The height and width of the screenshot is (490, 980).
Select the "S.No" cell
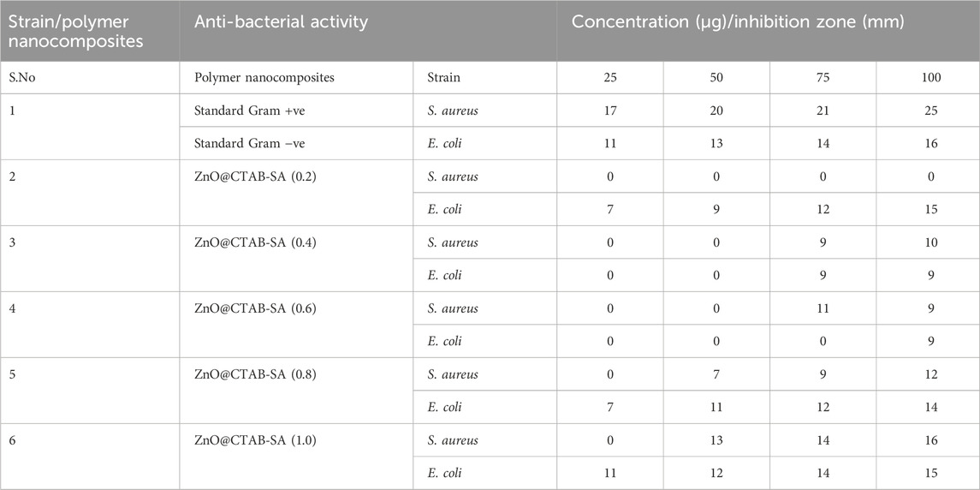tap(21, 77)
